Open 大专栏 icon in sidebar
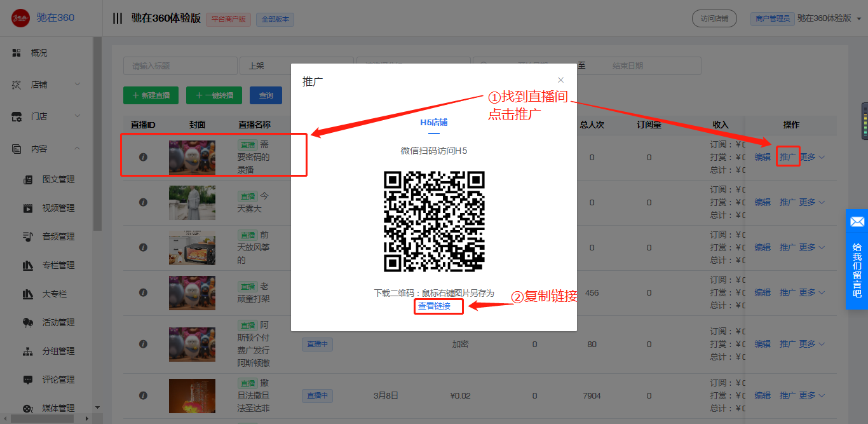The image size is (868, 424). pos(28,294)
